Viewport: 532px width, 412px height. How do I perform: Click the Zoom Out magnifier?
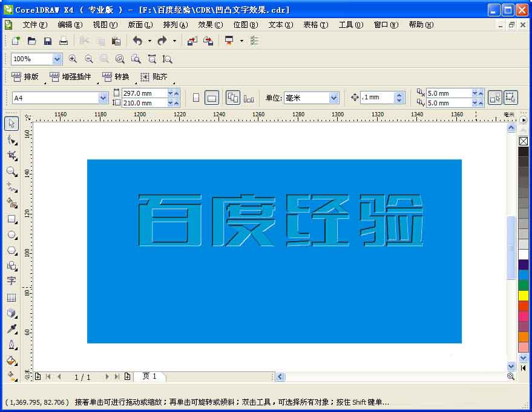[x=88, y=59]
